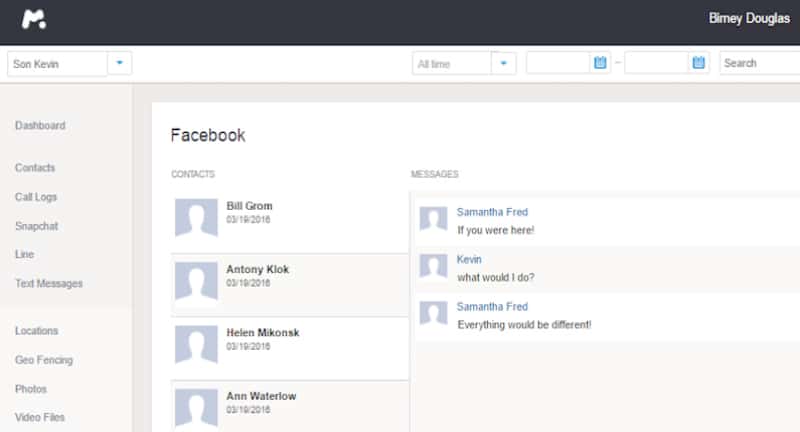Click Samantha Fred name above 'Everything would be different!'
800x432 pixels.
tap(492, 307)
